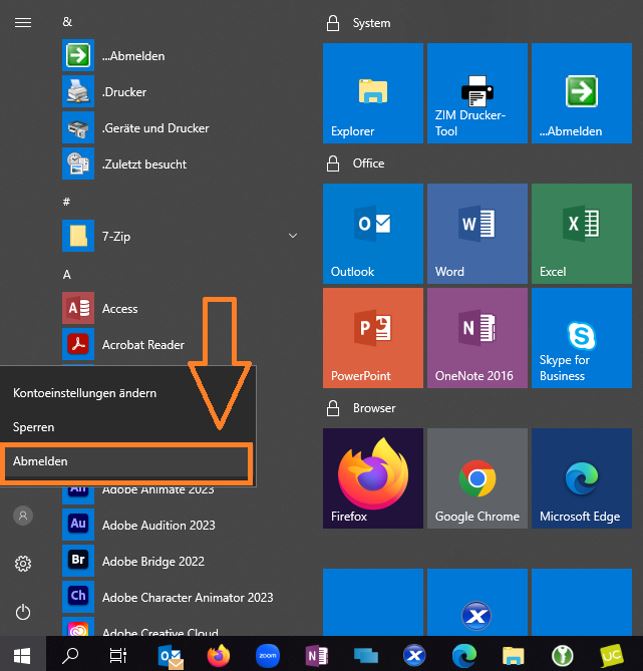Click the ...Abmelden tile in System group

pos(581,93)
